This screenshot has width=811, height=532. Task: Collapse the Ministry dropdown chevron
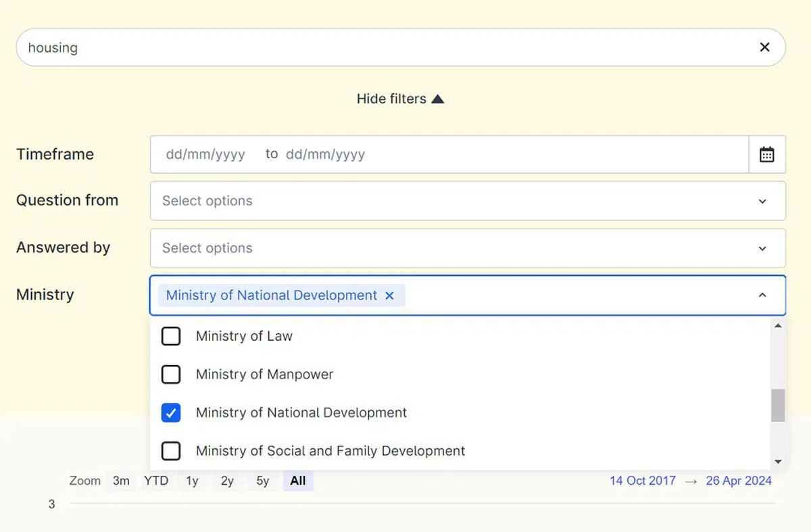click(762, 295)
